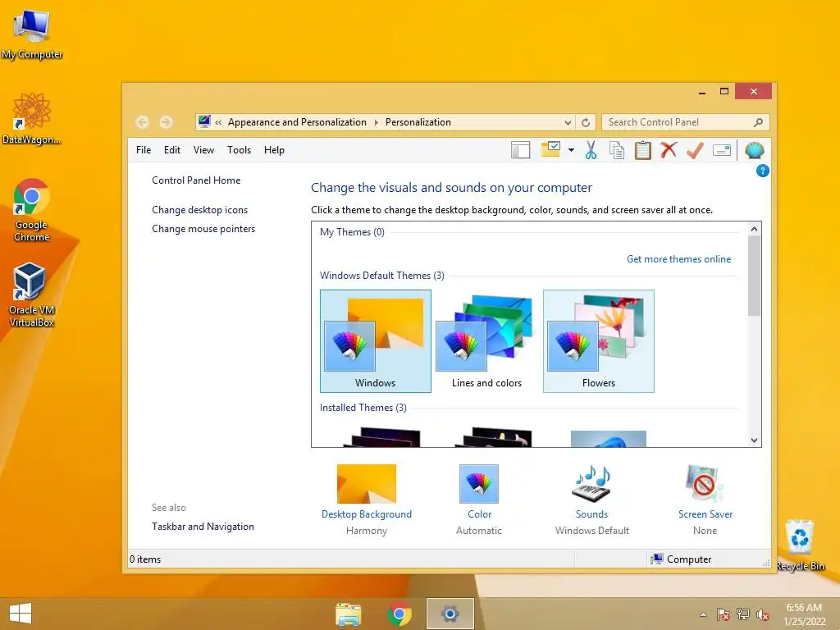Open the Color settings icon
The image size is (840, 630).
(x=479, y=484)
